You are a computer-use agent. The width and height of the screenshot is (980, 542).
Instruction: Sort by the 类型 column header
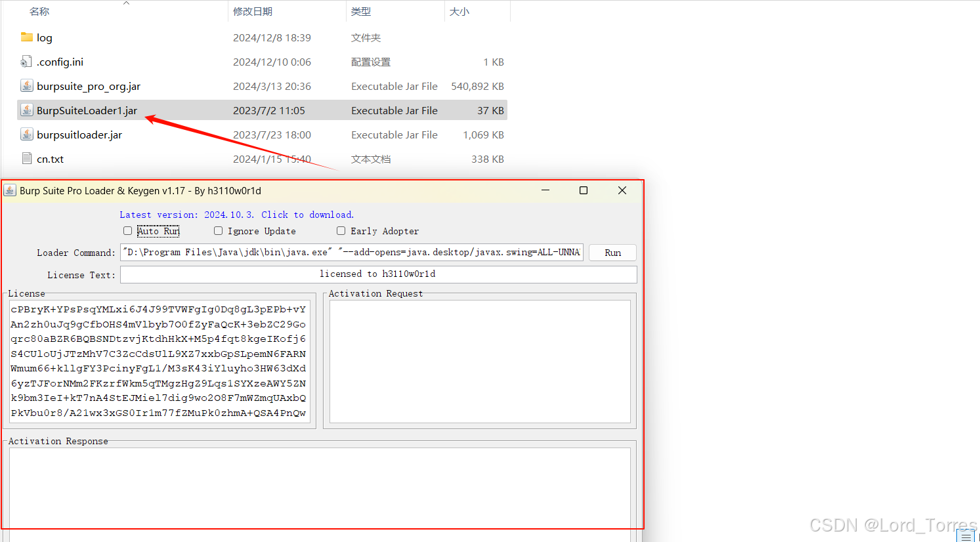(x=361, y=11)
